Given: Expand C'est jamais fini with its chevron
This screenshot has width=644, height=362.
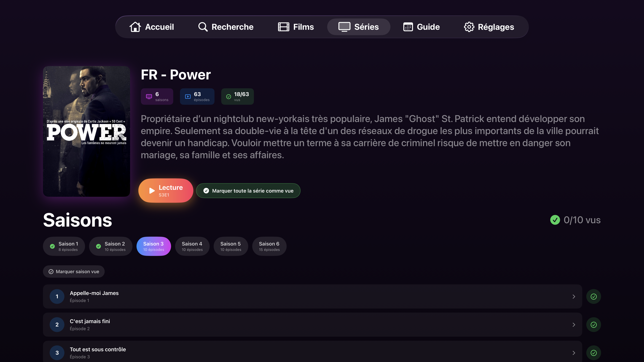Looking at the screenshot, I should 574,324.
